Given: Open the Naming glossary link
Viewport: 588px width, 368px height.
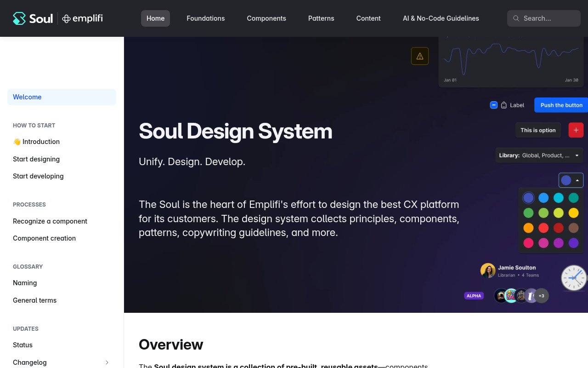Looking at the screenshot, I should [62, 283].
